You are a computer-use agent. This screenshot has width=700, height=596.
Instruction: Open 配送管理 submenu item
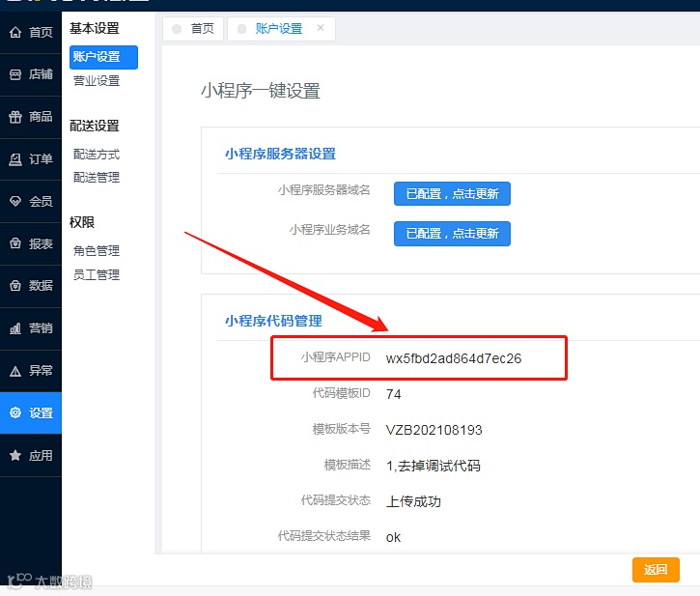(97, 178)
